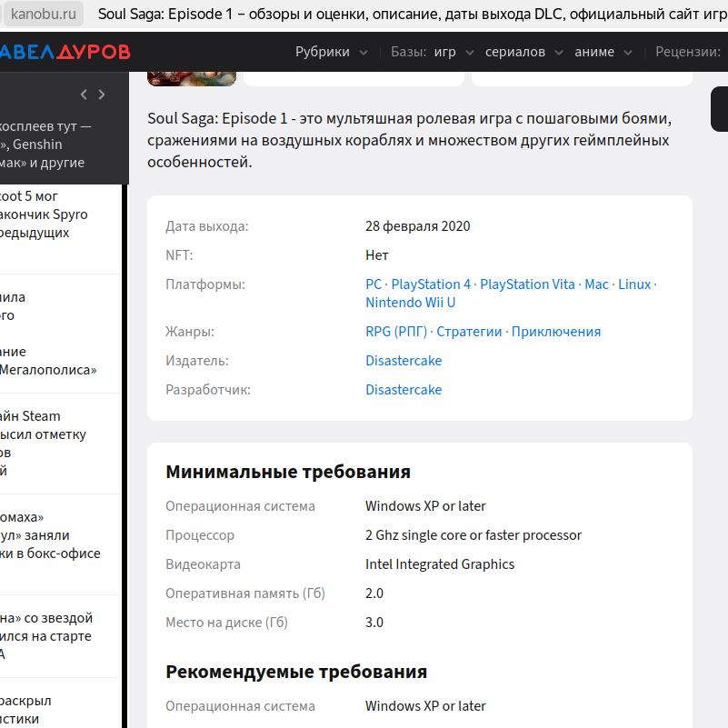Go to next sidebar slide arrow
The image size is (728, 728).
[102, 95]
